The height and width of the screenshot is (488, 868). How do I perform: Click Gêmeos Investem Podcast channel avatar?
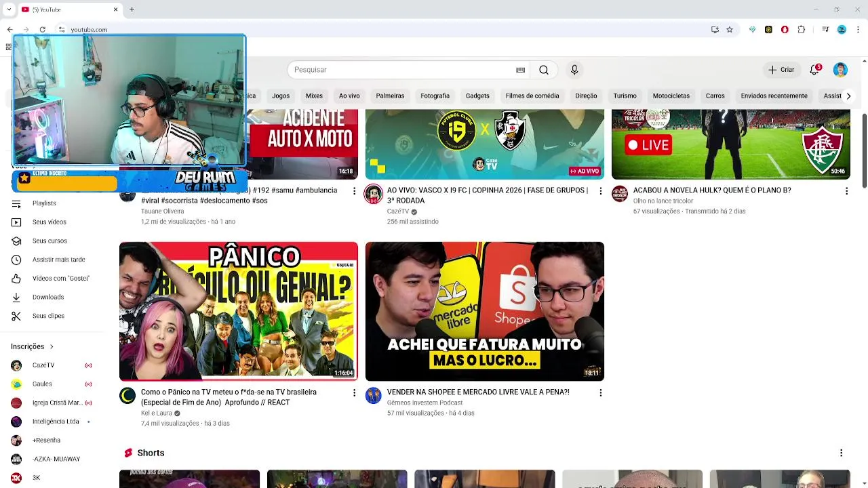[x=374, y=396]
